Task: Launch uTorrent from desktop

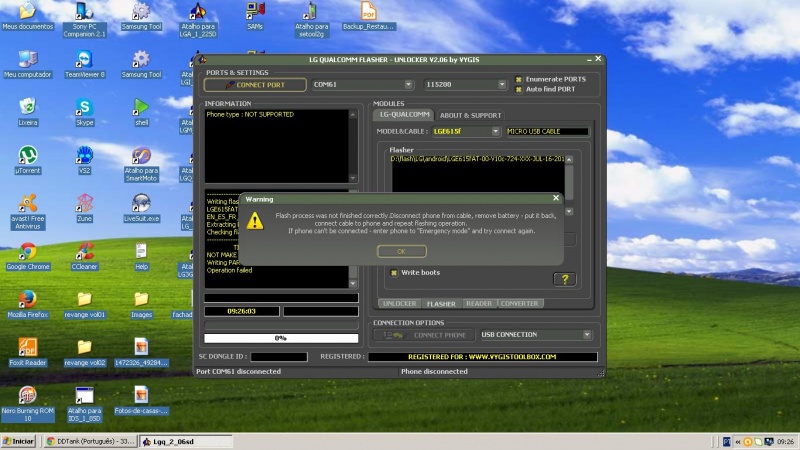Action: click(28, 160)
